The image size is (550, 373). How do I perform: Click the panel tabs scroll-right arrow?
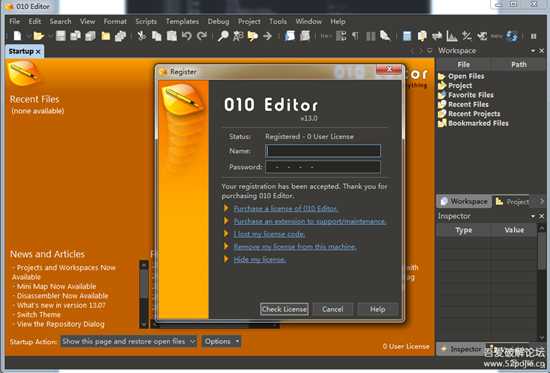click(542, 201)
